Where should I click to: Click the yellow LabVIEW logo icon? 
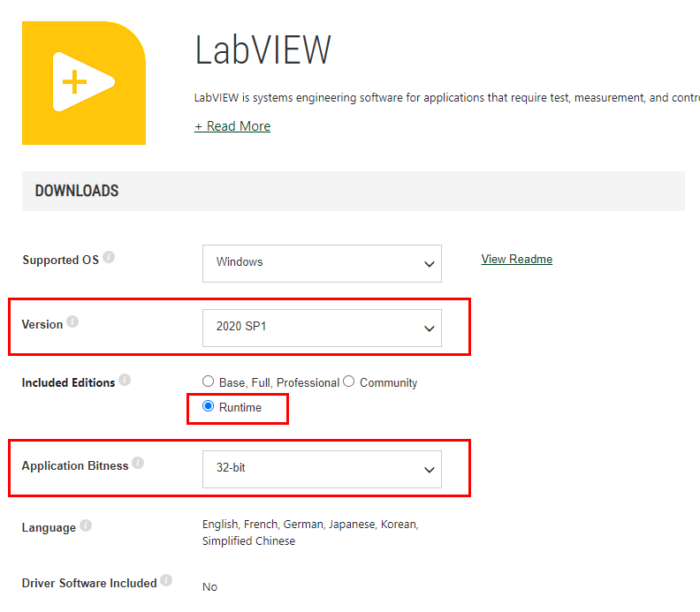[83, 83]
